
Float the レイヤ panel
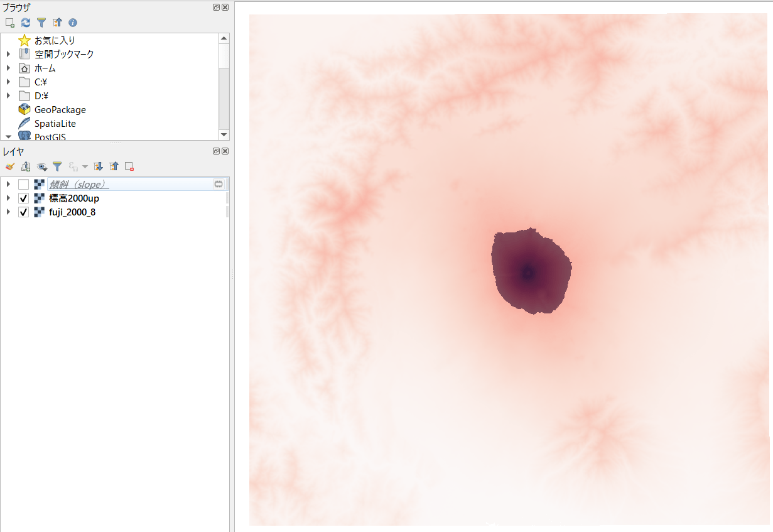click(217, 151)
